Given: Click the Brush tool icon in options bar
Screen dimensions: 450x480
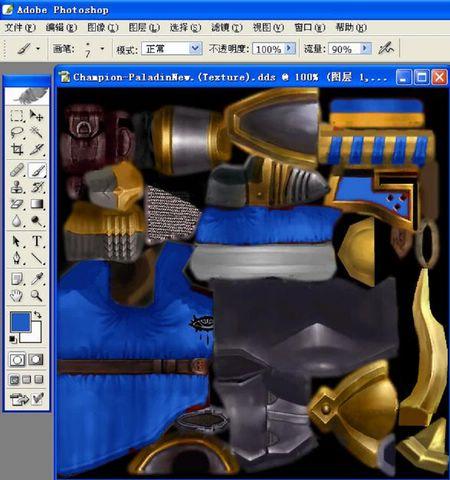Looking at the screenshot, I should tap(24, 49).
